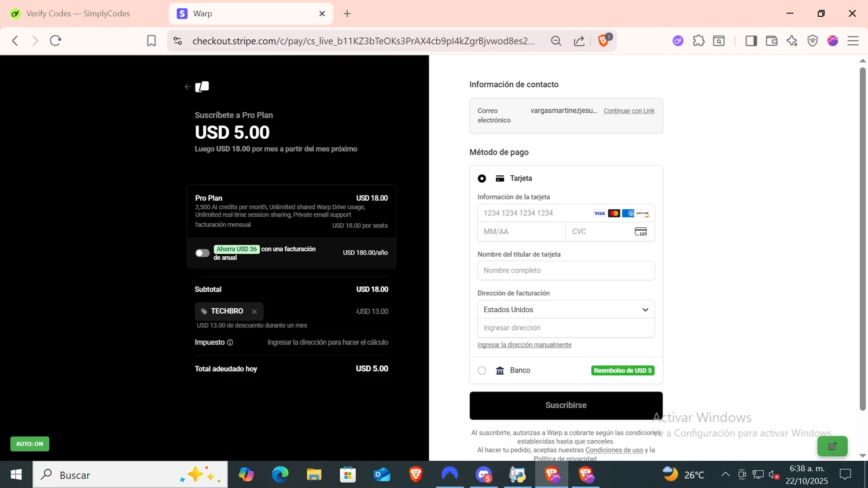Open the Brave VPN shield icon

[x=812, y=40]
